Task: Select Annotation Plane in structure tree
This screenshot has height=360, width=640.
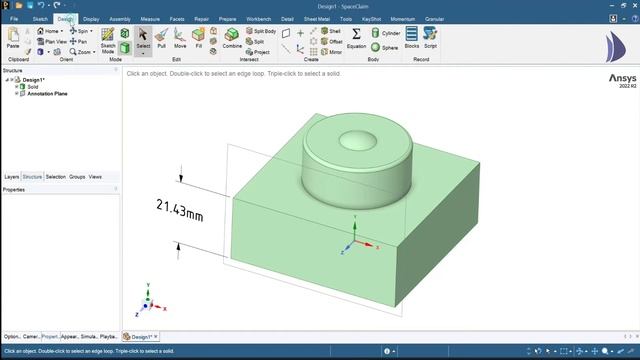Action: [47, 93]
